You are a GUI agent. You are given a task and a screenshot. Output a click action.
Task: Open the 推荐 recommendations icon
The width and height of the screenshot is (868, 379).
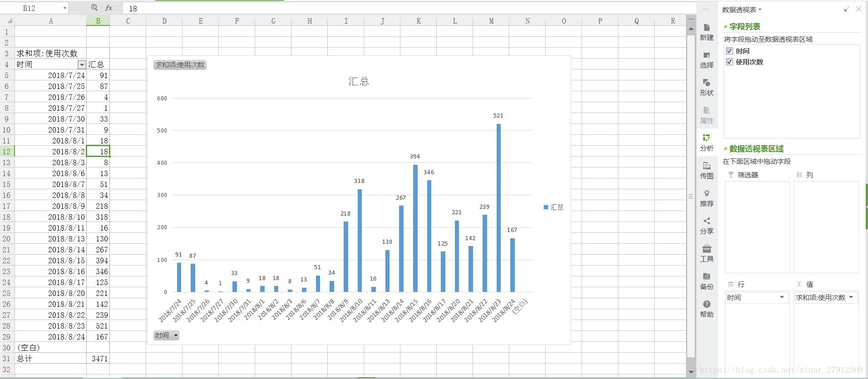pos(706,198)
